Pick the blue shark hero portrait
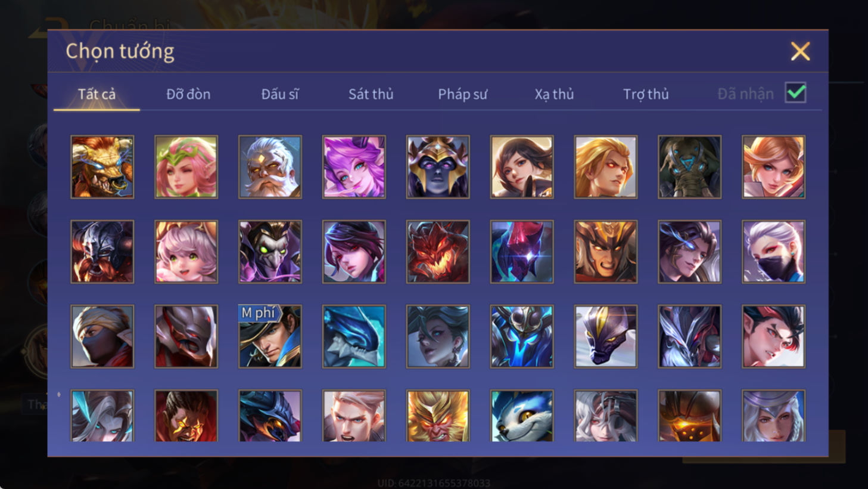 click(x=354, y=336)
